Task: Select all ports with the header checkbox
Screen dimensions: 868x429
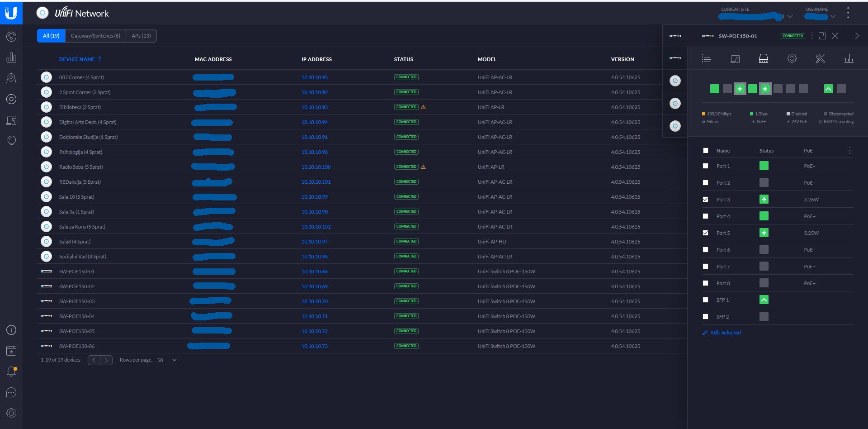Action: [706, 151]
